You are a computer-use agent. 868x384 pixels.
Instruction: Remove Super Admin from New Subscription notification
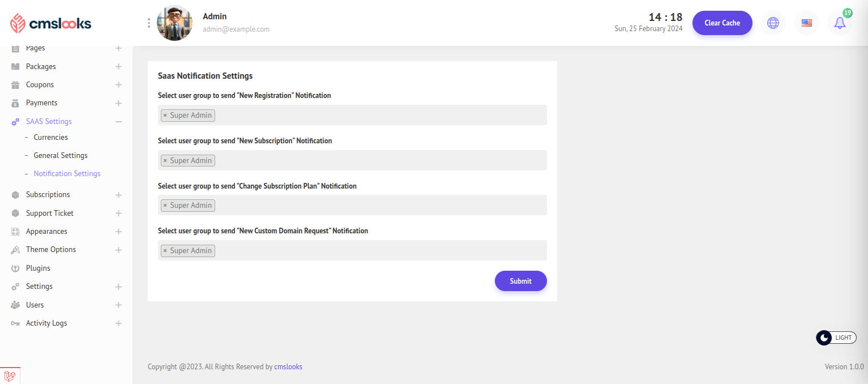tap(165, 161)
